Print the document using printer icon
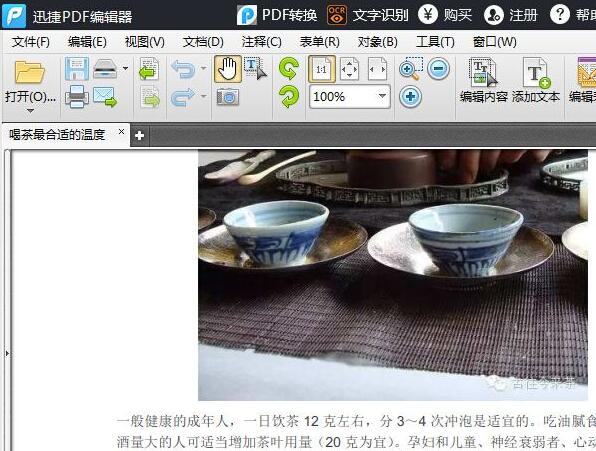 pyautogui.click(x=77, y=97)
